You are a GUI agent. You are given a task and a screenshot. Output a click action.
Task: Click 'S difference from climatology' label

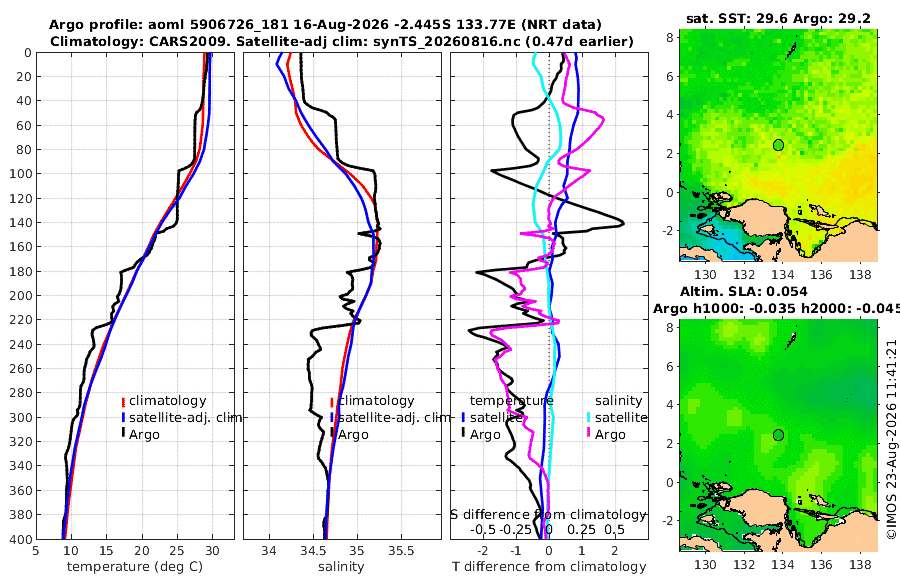click(548, 515)
